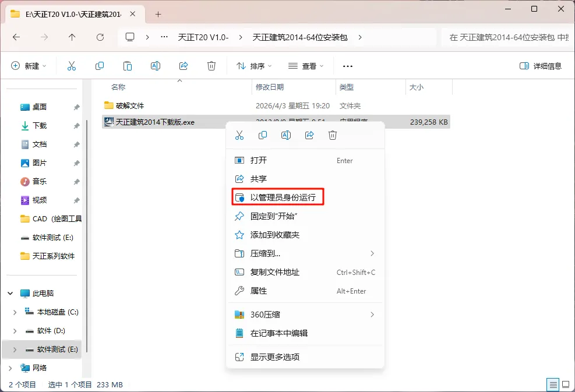Click the toolbar Paste icon
The image size is (575, 392).
(127, 66)
